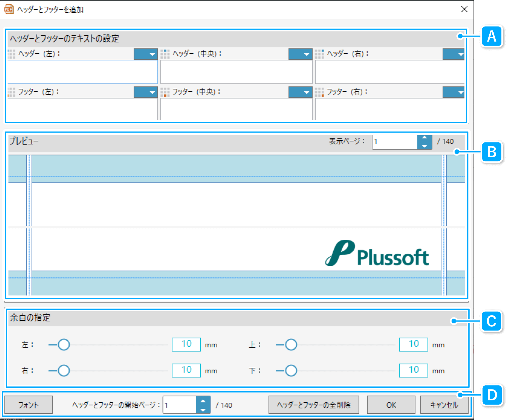Viewport: 512px width, 420px height.
Task: Click the left margin mm value field
Action: pos(186,345)
